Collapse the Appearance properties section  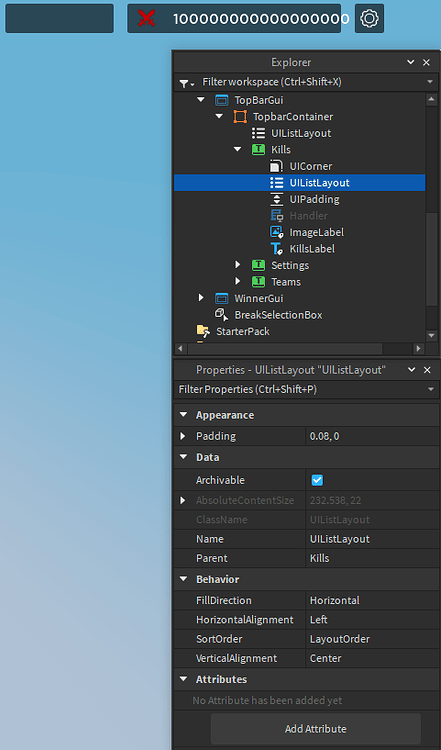pos(183,415)
